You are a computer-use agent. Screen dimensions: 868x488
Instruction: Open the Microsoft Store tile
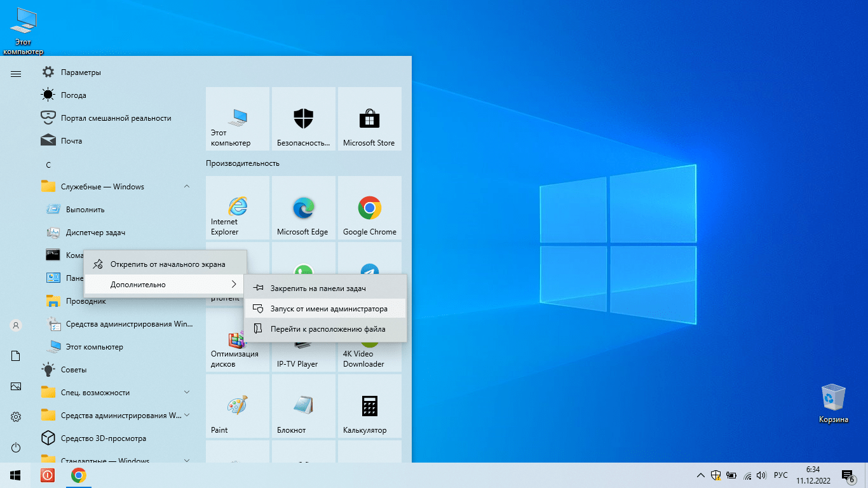click(x=369, y=119)
